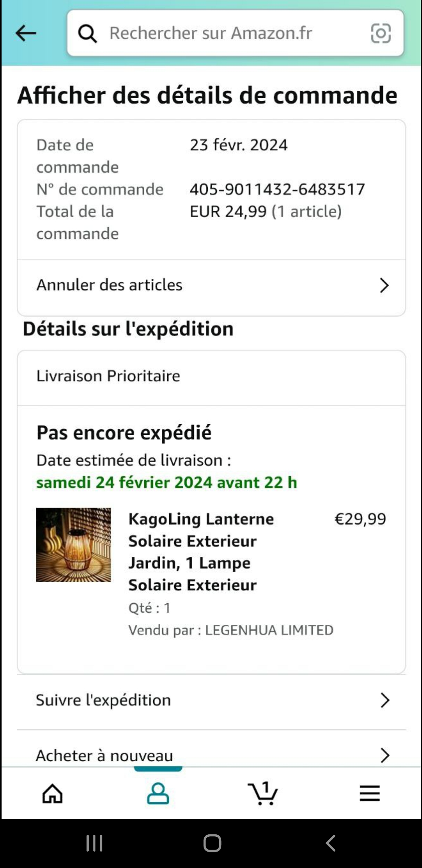Expand Annuler des articles chevron
This screenshot has height=868, width=422.
pyautogui.click(x=384, y=285)
